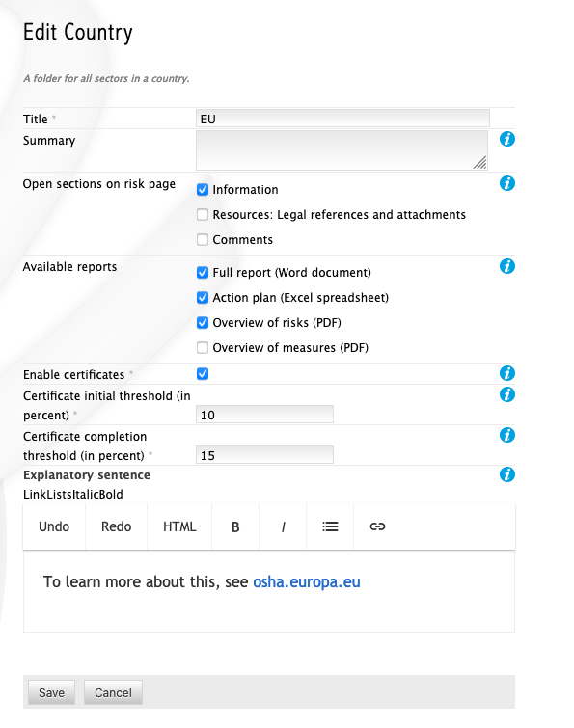Check Overview of measures (PDF)
574x728 pixels.
click(203, 348)
